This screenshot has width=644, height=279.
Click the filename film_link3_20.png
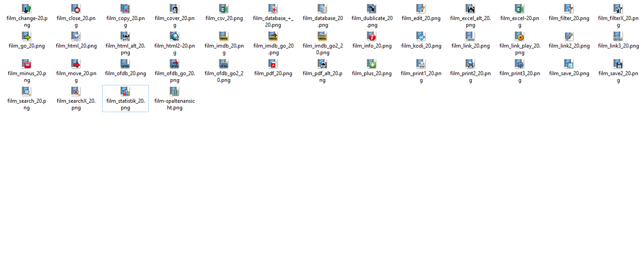point(619,46)
